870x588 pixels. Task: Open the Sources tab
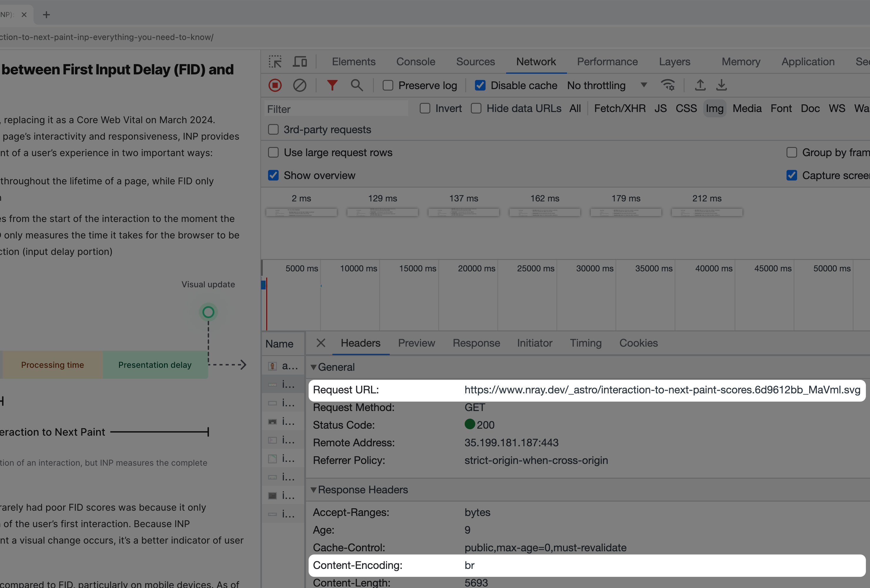point(476,62)
